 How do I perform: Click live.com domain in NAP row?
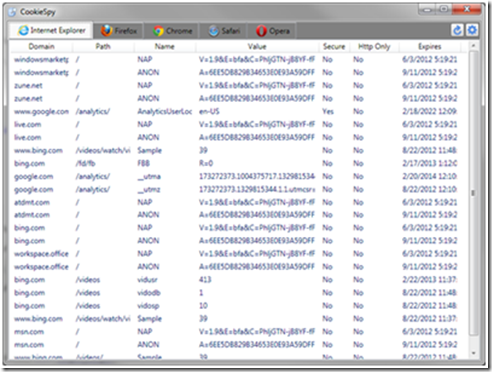pos(27,124)
